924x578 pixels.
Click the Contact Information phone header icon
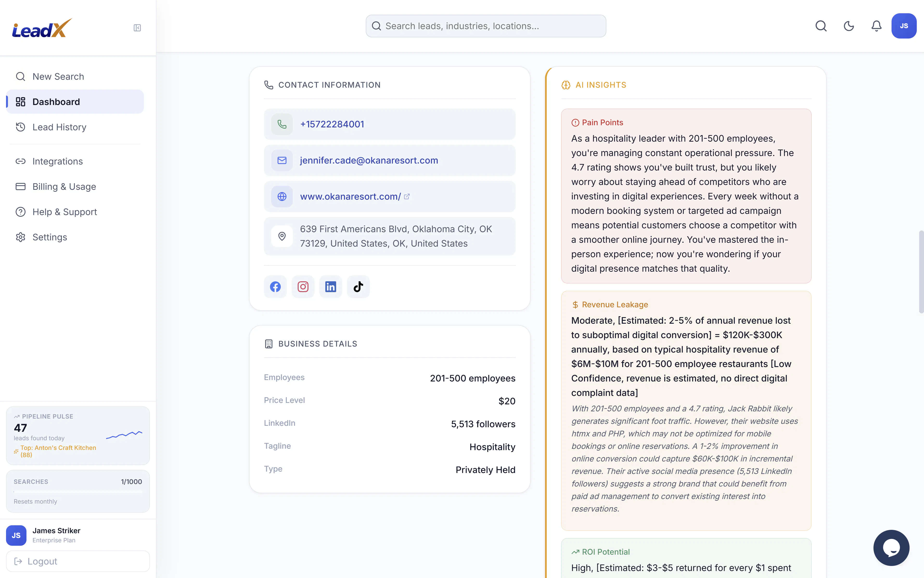269,85
